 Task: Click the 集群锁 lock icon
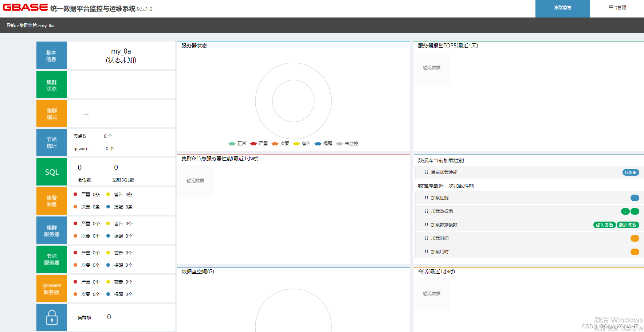tap(51, 317)
